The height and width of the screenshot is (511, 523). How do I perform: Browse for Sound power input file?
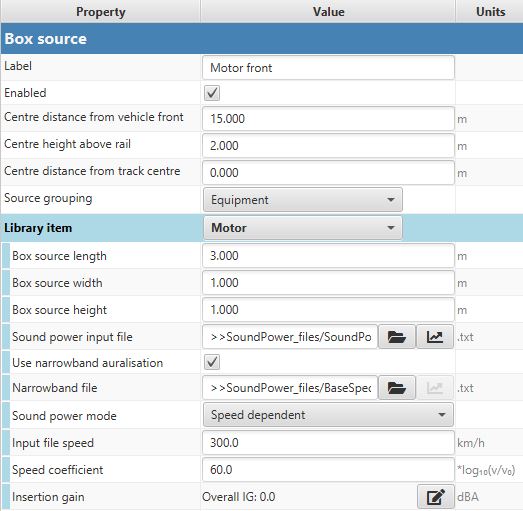397,337
